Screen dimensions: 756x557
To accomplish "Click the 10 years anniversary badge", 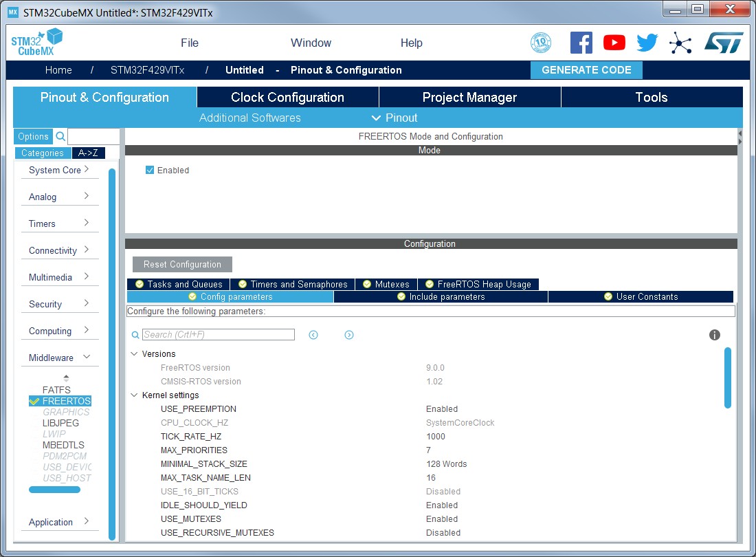I will pos(541,43).
